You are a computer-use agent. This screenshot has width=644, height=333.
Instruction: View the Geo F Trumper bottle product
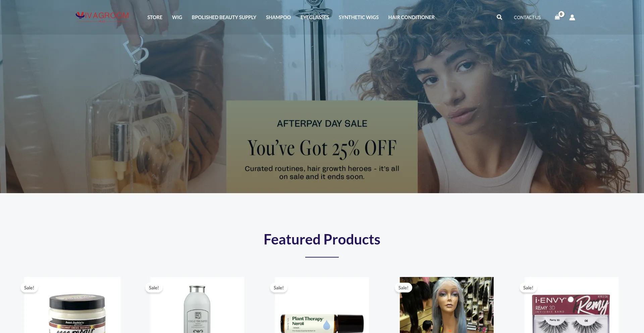pos(197,309)
